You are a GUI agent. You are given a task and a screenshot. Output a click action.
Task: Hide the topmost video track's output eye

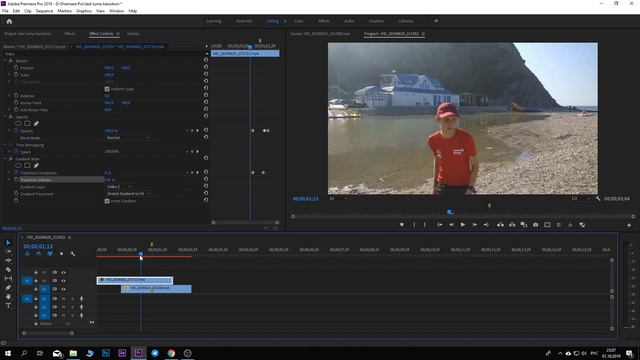click(x=63, y=273)
